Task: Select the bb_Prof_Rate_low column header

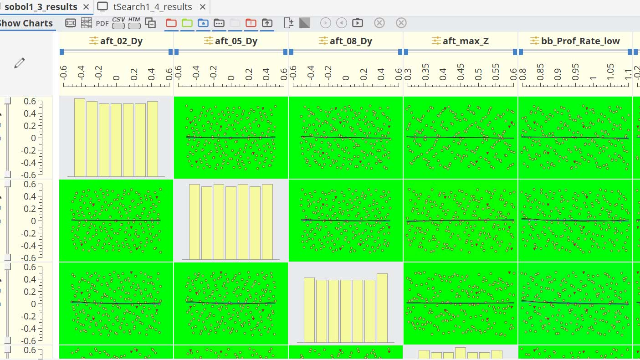Action: point(580,41)
